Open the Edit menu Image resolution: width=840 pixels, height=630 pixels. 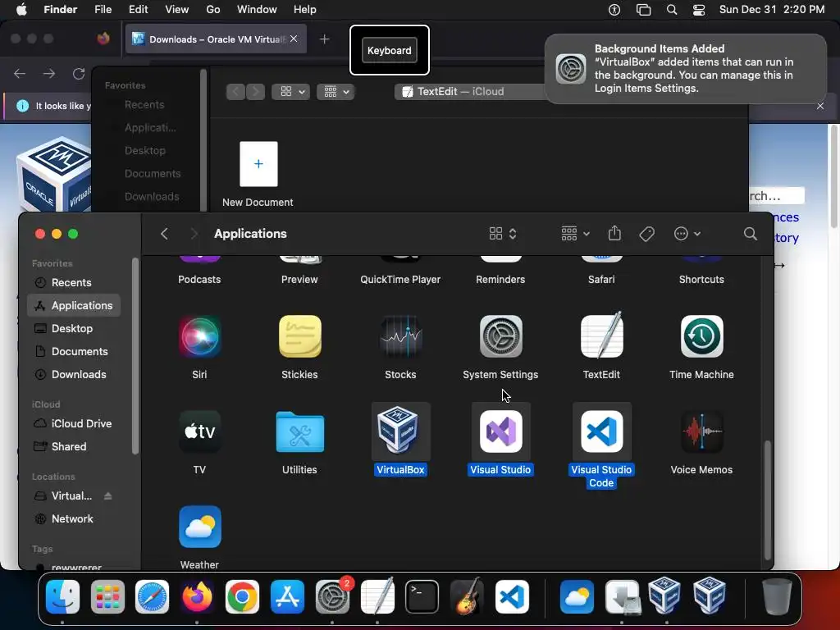coord(138,10)
